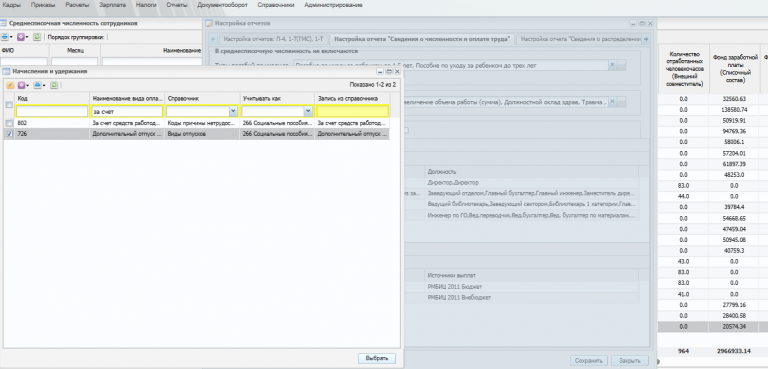The width and height of the screenshot is (768, 369).
Task: Click the printer icon in Среднесписочная численность toolbar
Action: tap(4, 37)
